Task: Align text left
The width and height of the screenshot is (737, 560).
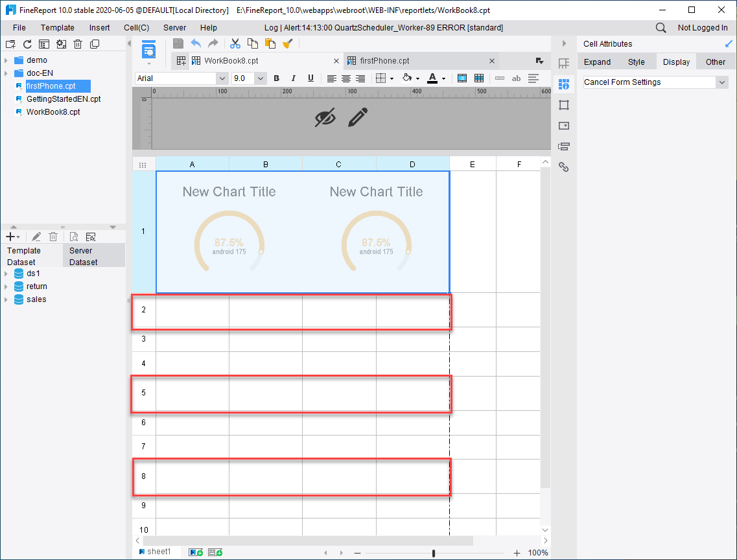Action: tap(331, 78)
